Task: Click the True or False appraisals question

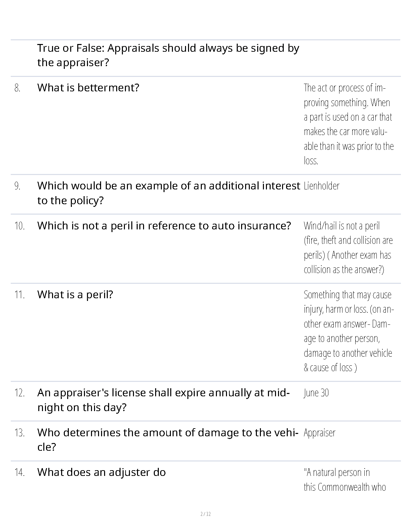Action: 168,55
